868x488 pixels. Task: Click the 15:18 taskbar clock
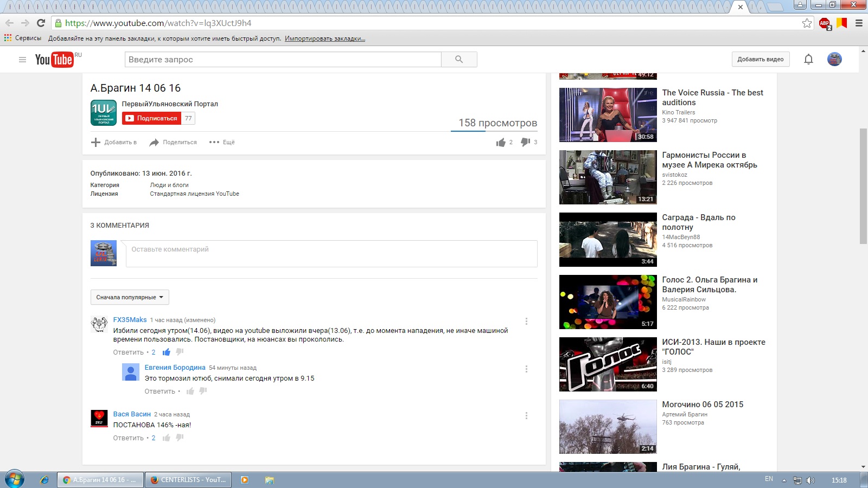pos(839,480)
